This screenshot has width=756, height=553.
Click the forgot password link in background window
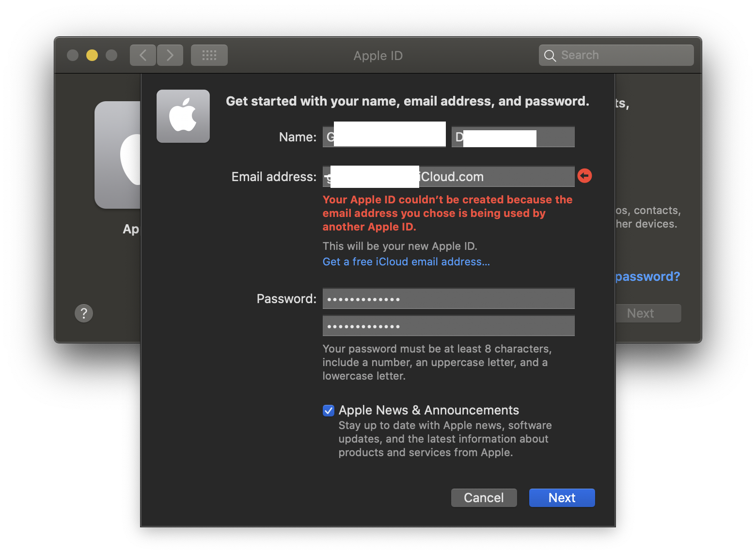point(648,276)
